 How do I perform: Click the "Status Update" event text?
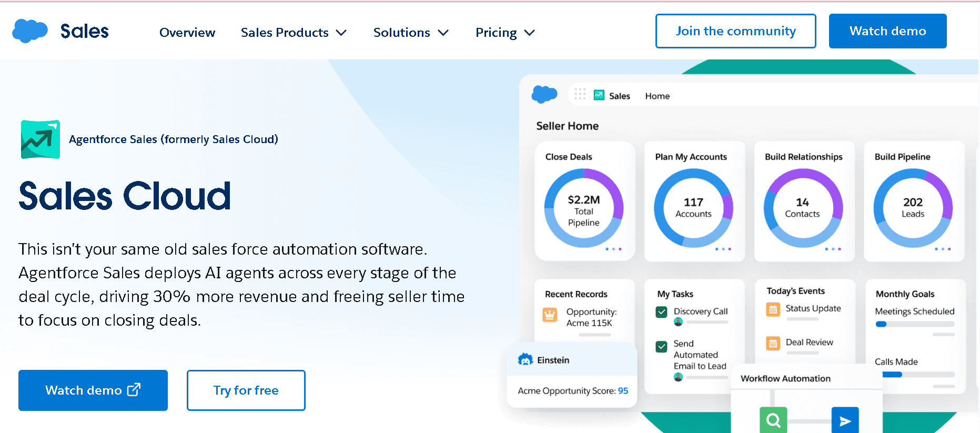tap(813, 308)
